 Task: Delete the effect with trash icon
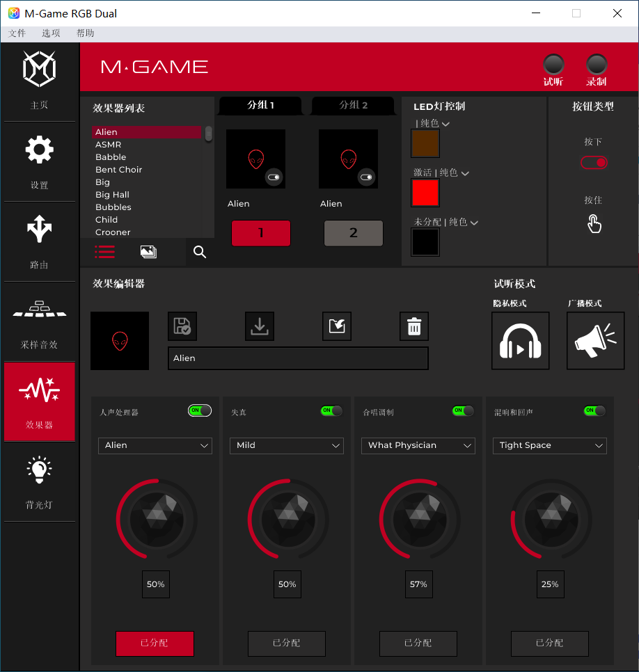tap(414, 326)
